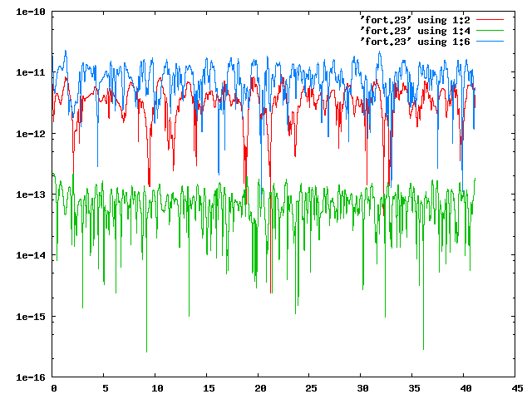
Task: Click the x-axis label 0
Action: point(53,388)
